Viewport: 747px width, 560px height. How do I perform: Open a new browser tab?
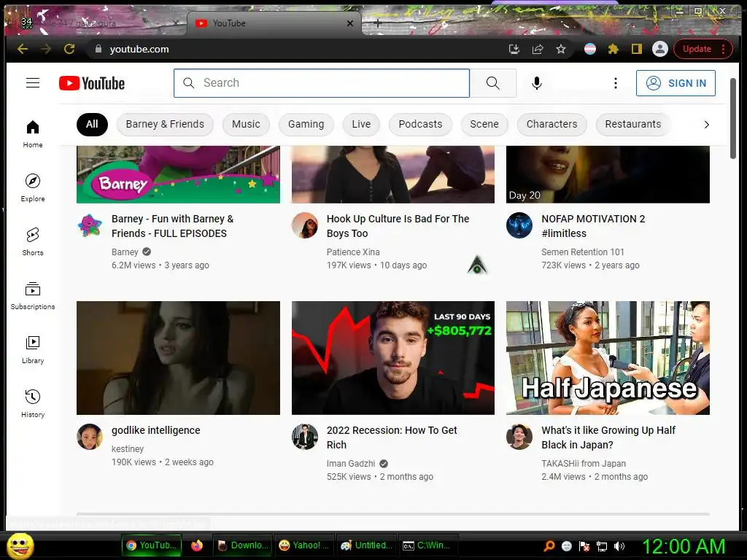click(377, 23)
